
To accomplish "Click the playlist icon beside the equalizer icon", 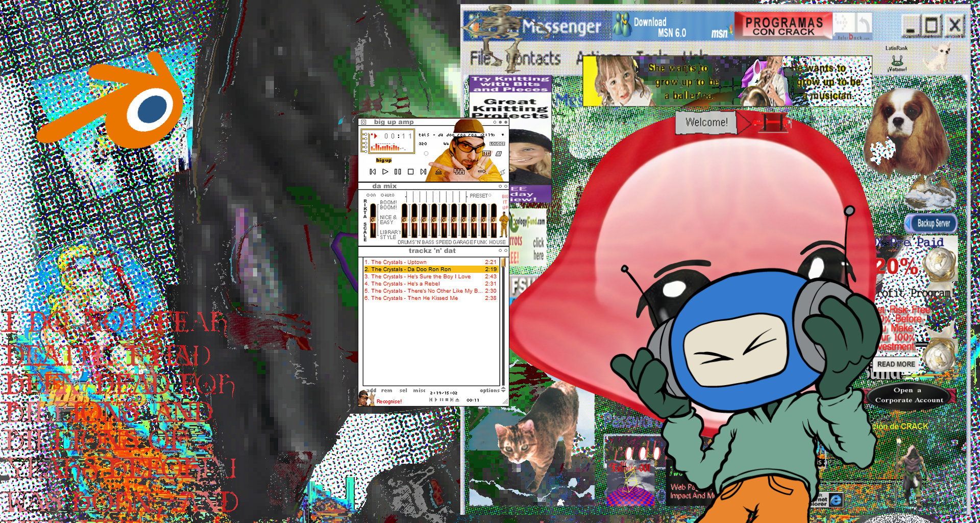I will pos(499,154).
